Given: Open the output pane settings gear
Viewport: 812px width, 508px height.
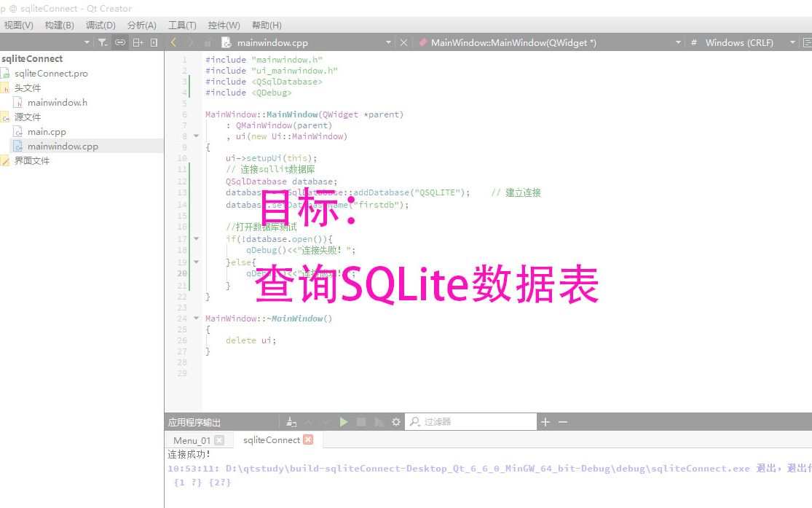Looking at the screenshot, I should point(395,421).
